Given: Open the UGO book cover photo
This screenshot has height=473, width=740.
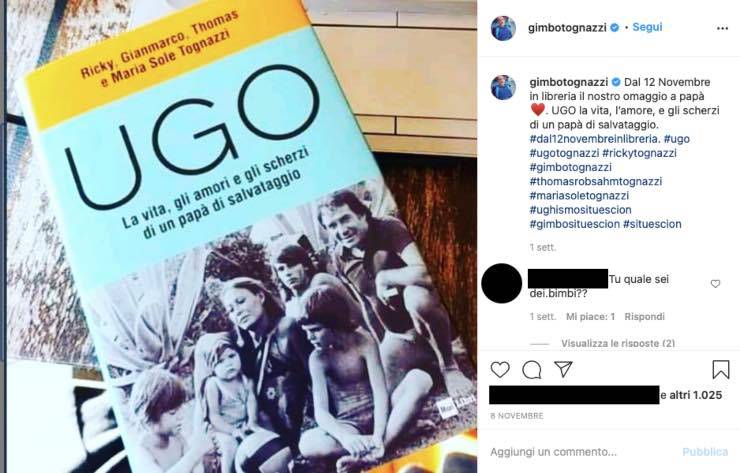Looking at the screenshot, I should click(239, 236).
